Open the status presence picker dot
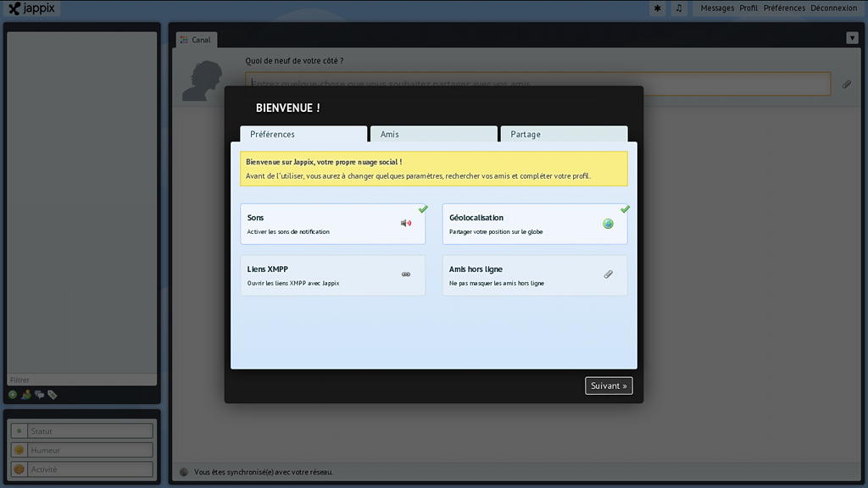The height and width of the screenshot is (488, 868). point(19,431)
